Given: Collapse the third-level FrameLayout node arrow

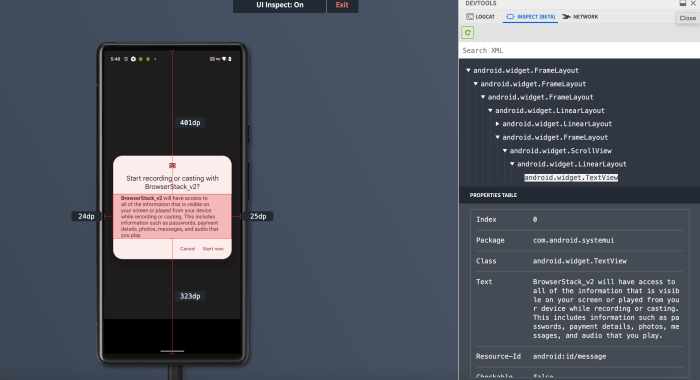Looking at the screenshot, I should [483, 97].
